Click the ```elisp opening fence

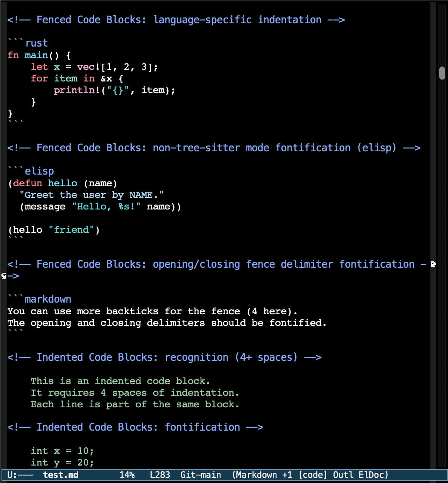tap(31, 171)
